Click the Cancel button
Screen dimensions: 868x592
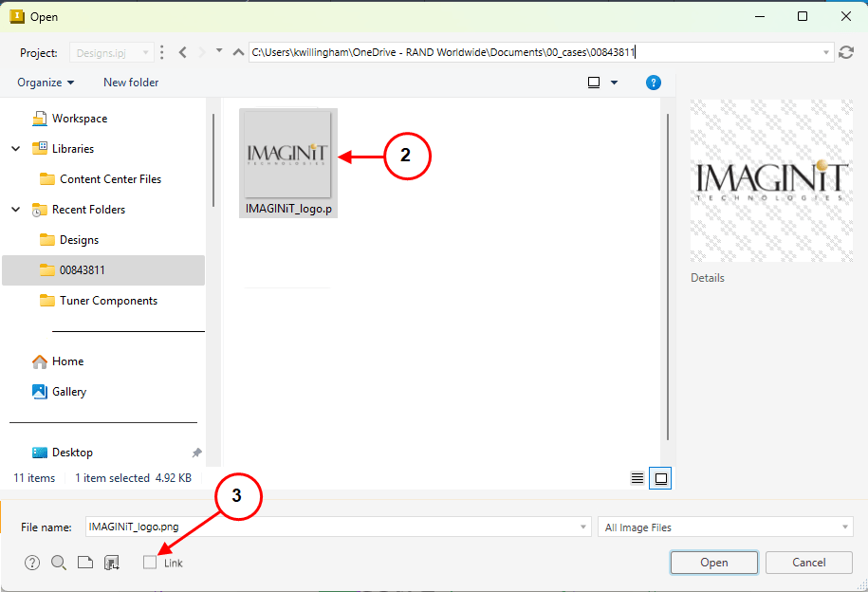(x=809, y=563)
